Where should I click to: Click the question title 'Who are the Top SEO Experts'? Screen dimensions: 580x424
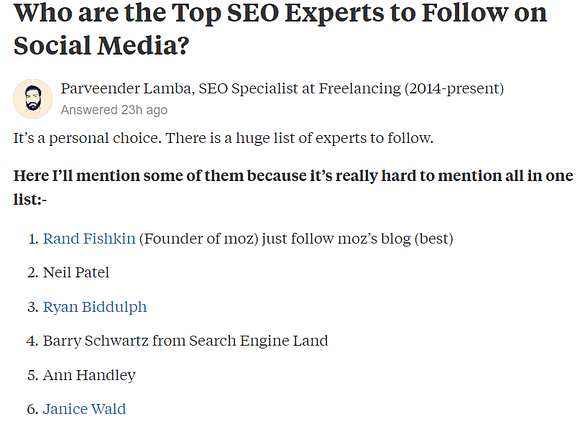(280, 29)
